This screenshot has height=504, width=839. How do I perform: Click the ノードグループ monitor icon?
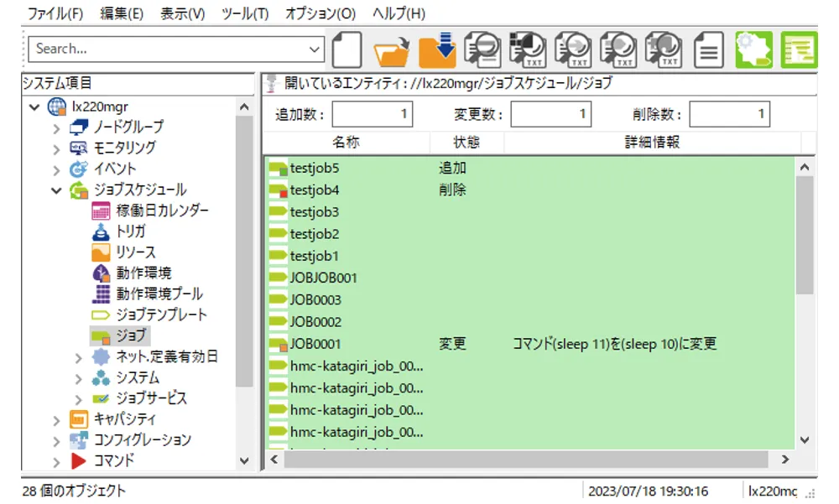(79, 127)
